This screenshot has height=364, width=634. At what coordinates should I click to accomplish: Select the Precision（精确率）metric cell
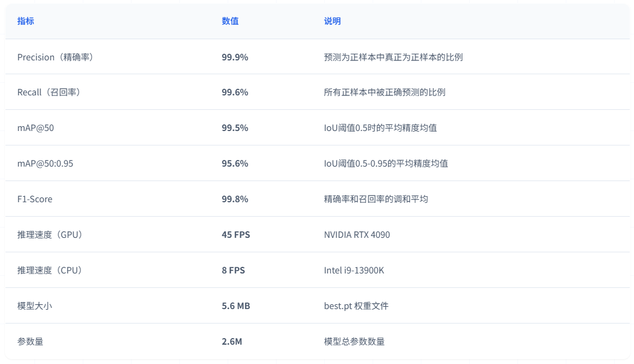55,57
